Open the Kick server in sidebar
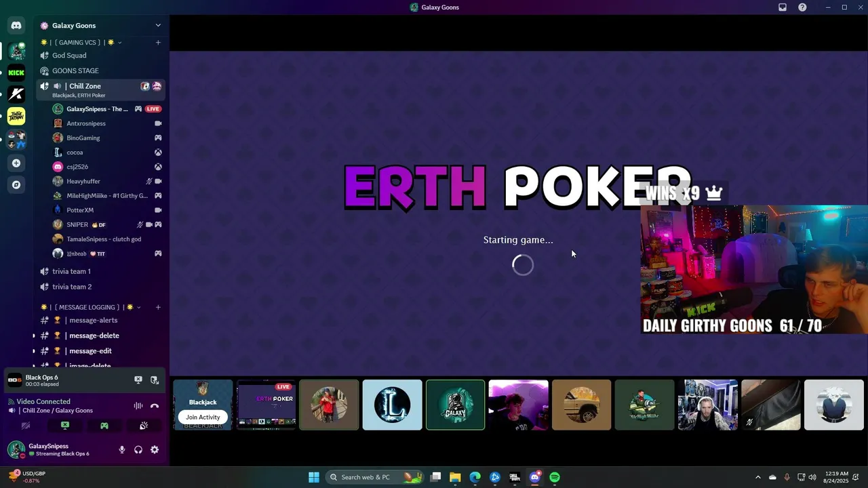 click(x=16, y=73)
